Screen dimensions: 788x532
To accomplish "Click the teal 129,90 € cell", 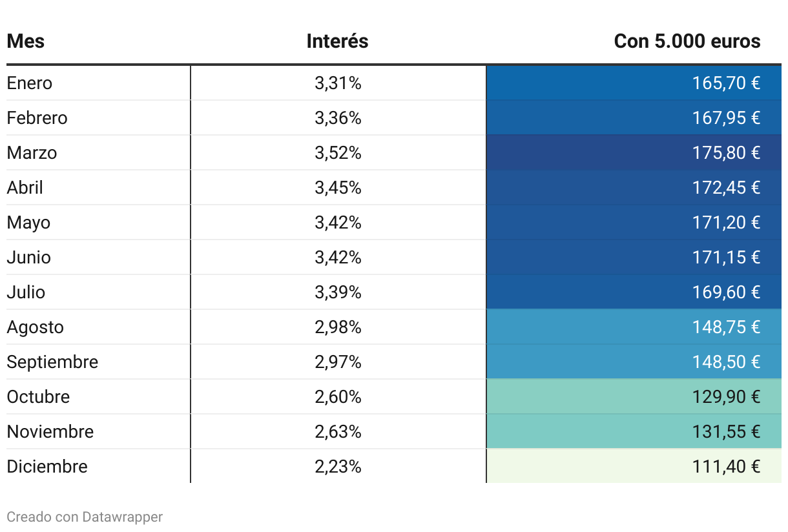I will (726, 397).
